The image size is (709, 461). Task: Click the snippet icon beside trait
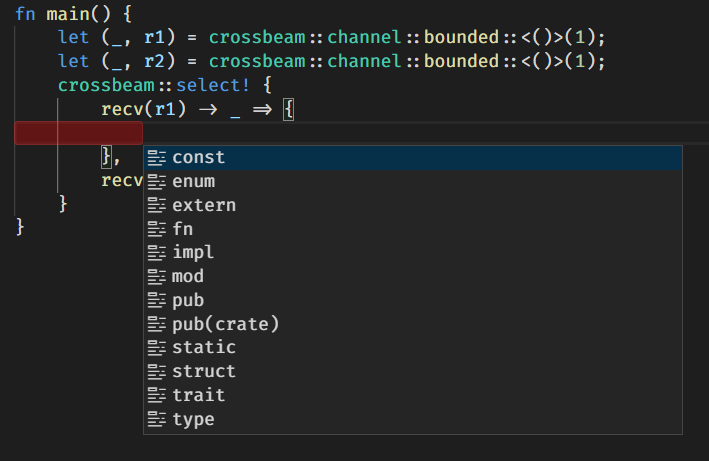pos(157,396)
